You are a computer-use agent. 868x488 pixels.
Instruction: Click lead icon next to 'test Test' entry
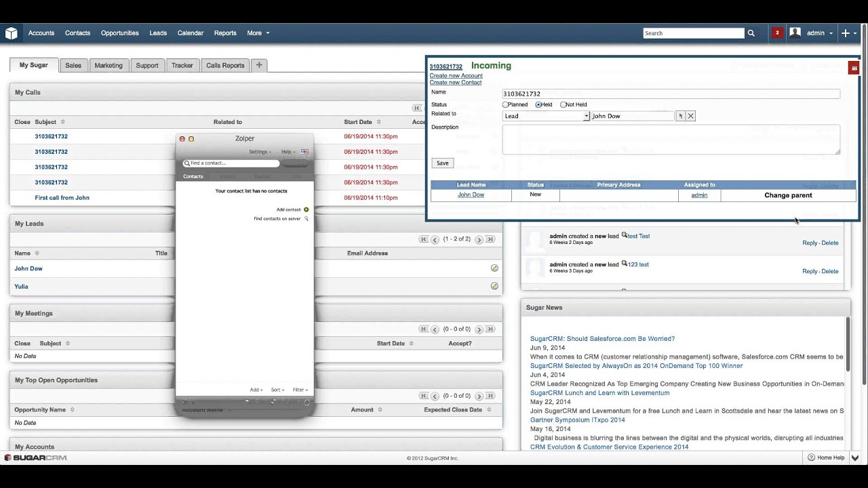[624, 235]
